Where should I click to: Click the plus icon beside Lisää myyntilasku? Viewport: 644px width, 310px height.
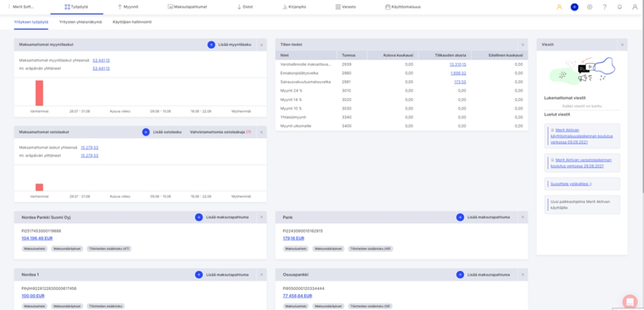pos(211,44)
